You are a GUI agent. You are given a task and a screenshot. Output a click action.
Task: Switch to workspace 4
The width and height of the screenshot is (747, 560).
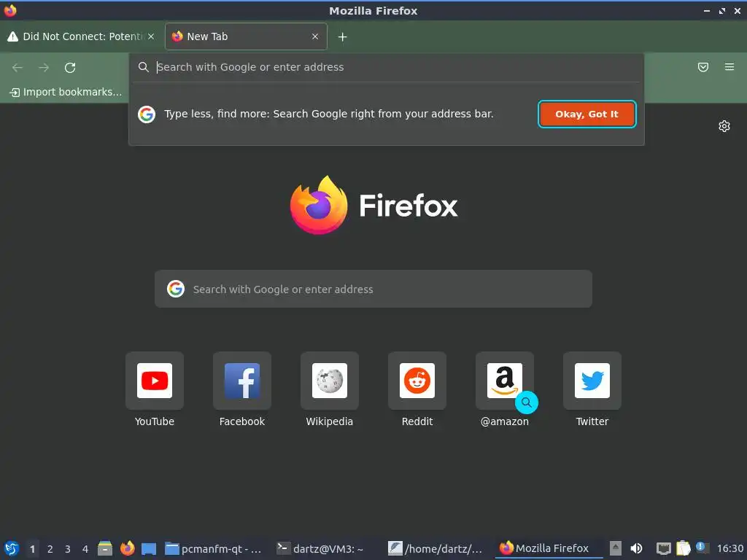(x=85, y=549)
